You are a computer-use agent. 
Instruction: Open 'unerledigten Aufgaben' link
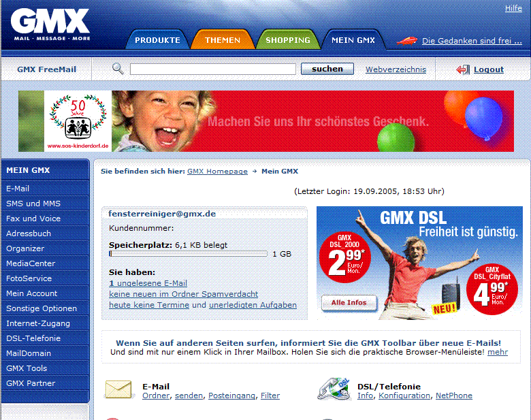(x=253, y=305)
